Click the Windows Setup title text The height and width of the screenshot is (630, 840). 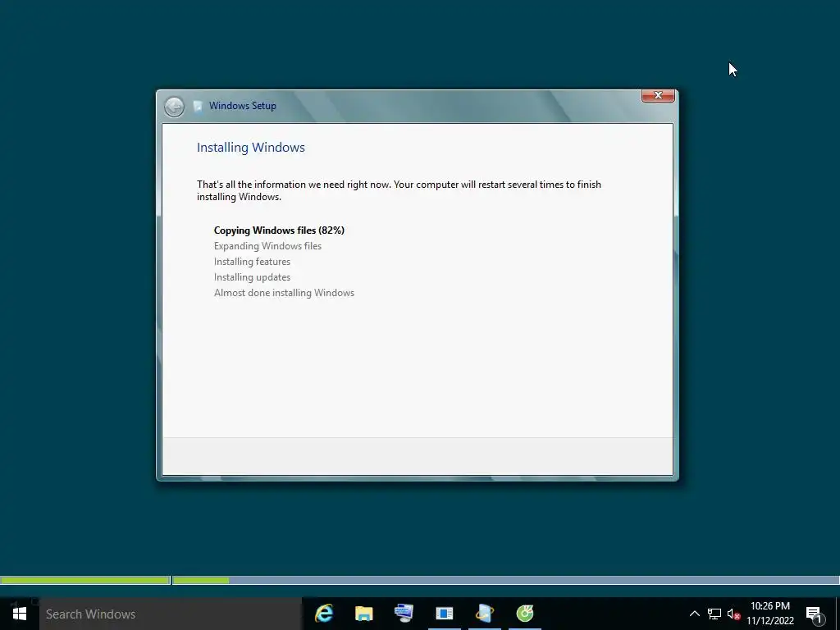[x=243, y=106]
